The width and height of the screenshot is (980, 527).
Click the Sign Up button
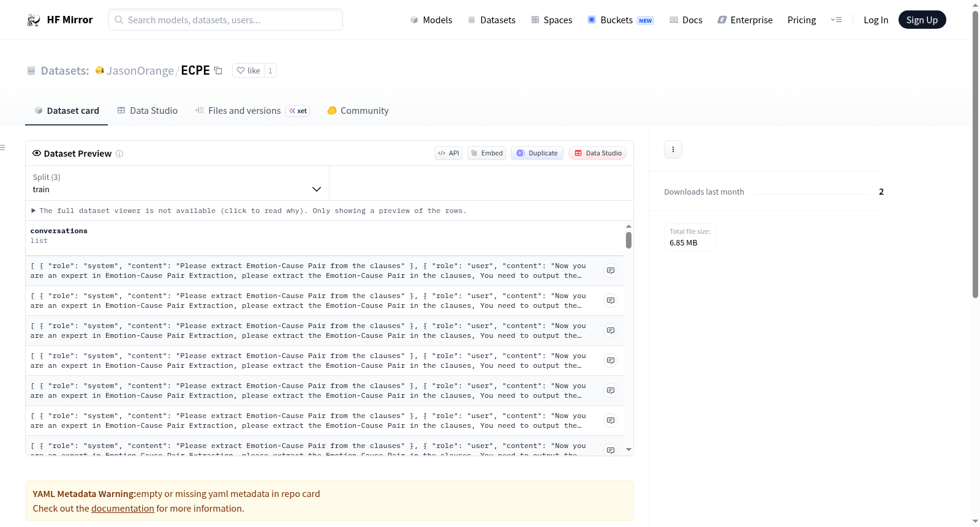click(922, 20)
